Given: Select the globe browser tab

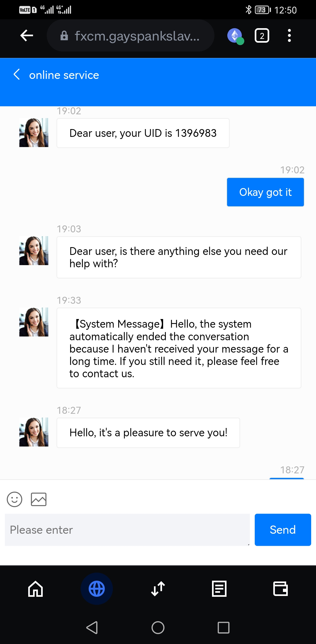Looking at the screenshot, I should (97, 589).
